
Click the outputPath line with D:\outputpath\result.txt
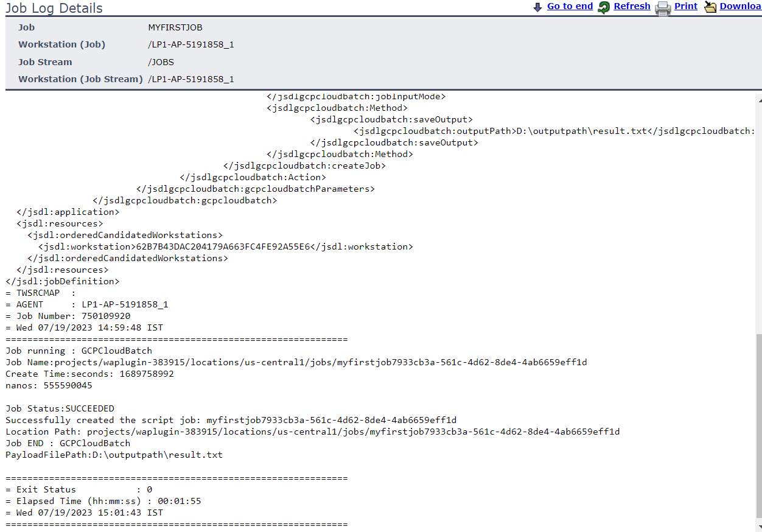pyautogui.click(x=554, y=131)
